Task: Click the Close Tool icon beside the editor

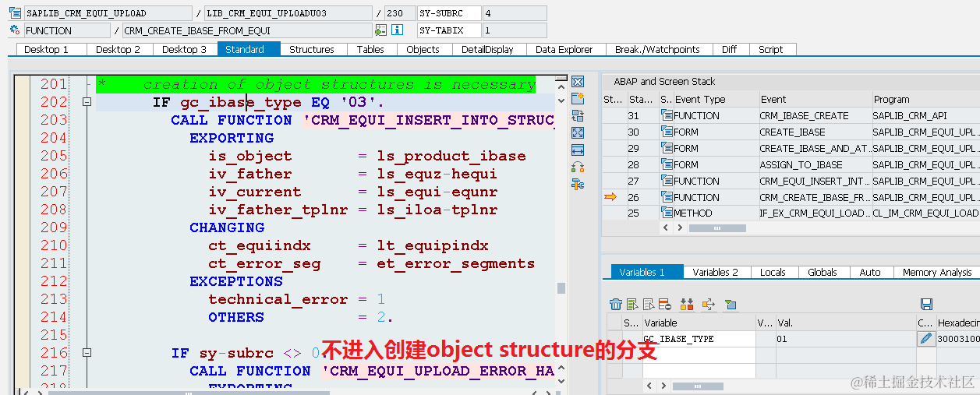Action: coord(578,82)
